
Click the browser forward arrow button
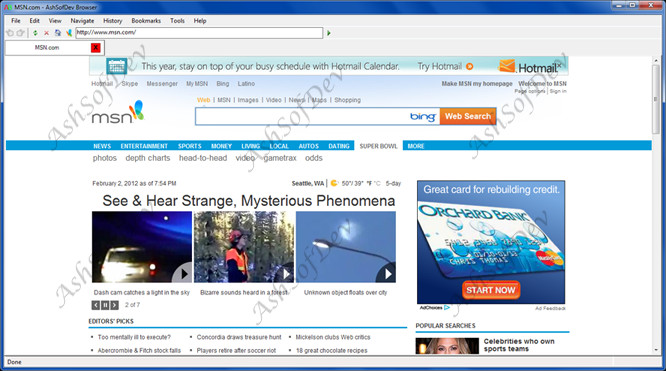(20, 33)
